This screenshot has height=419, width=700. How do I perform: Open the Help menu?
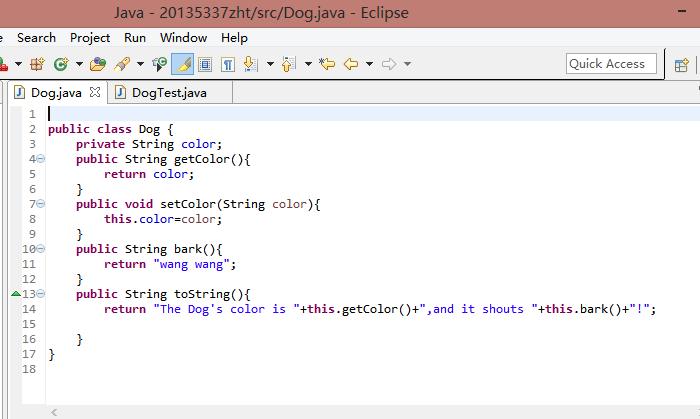point(234,38)
